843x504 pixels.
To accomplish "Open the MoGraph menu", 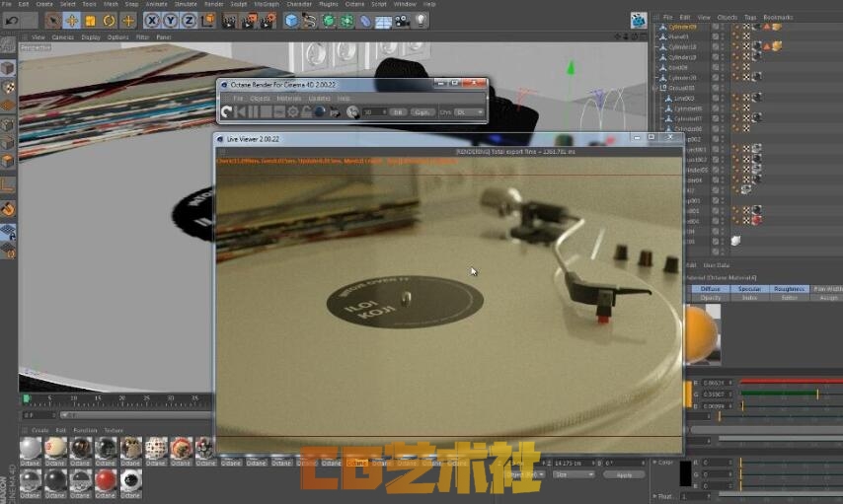I will [x=267, y=4].
